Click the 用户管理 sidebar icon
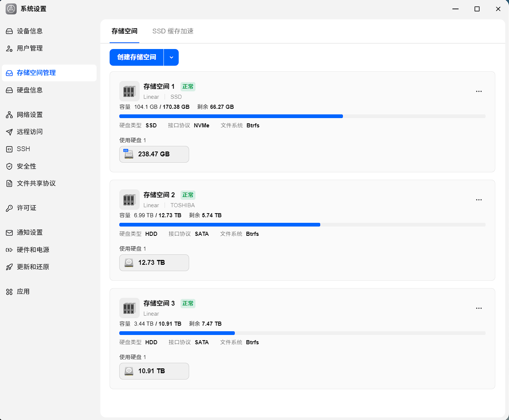The height and width of the screenshot is (420, 509). pyautogui.click(x=9, y=49)
